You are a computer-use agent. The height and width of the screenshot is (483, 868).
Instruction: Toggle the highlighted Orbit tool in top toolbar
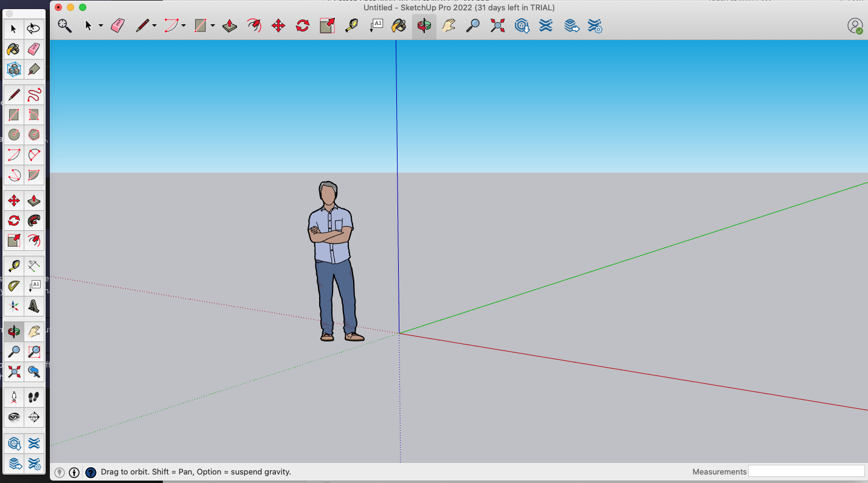click(424, 26)
